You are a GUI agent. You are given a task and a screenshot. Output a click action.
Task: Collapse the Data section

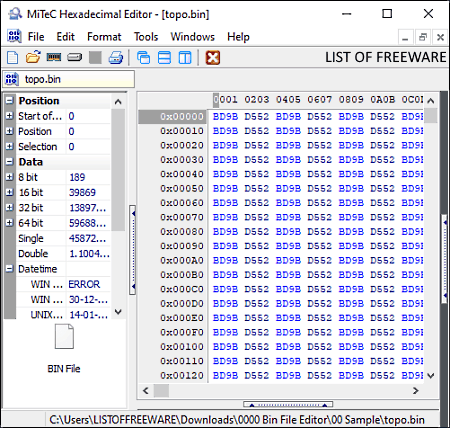[x=10, y=162]
